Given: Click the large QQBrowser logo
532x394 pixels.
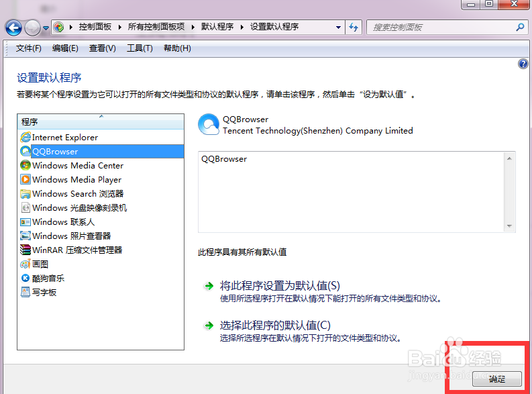Looking at the screenshot, I should 209,124.
